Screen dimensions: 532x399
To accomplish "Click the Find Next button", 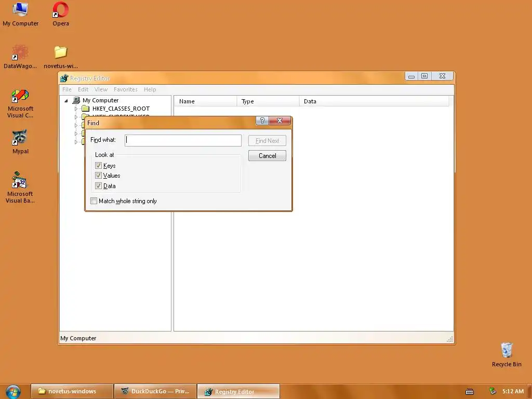I will tap(268, 140).
